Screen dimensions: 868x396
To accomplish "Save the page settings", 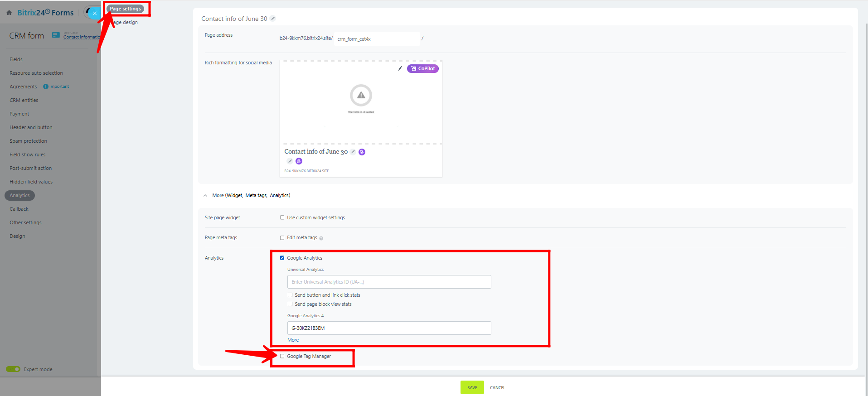I will (x=472, y=387).
